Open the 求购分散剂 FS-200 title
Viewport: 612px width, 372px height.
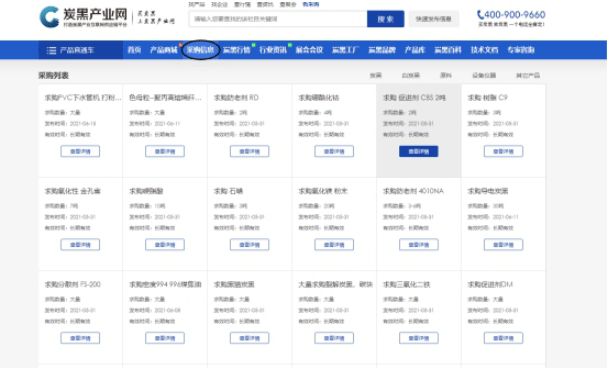point(73,284)
